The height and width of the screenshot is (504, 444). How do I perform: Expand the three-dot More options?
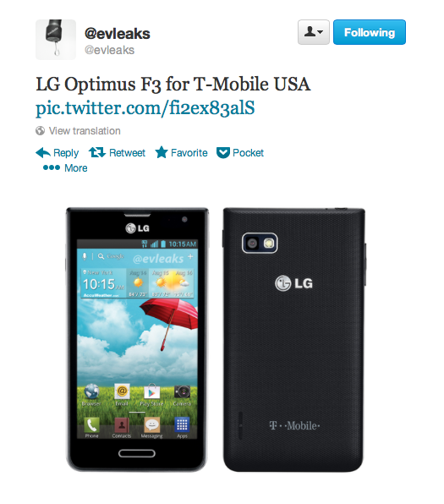[52, 167]
